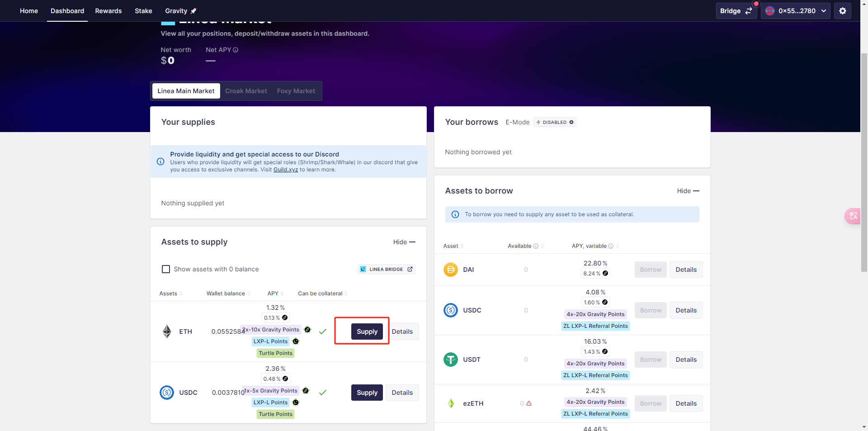Click the Net APY info icon
868x431 pixels.
[x=236, y=50]
